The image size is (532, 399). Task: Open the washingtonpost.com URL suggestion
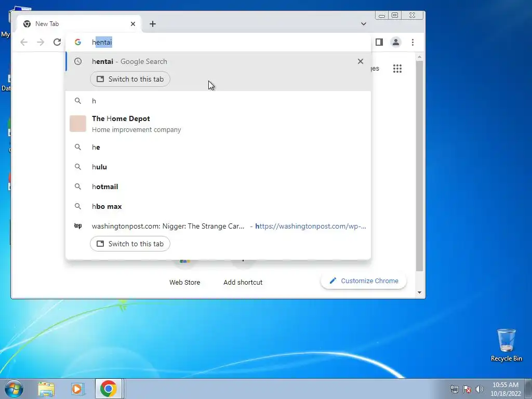tap(218, 227)
